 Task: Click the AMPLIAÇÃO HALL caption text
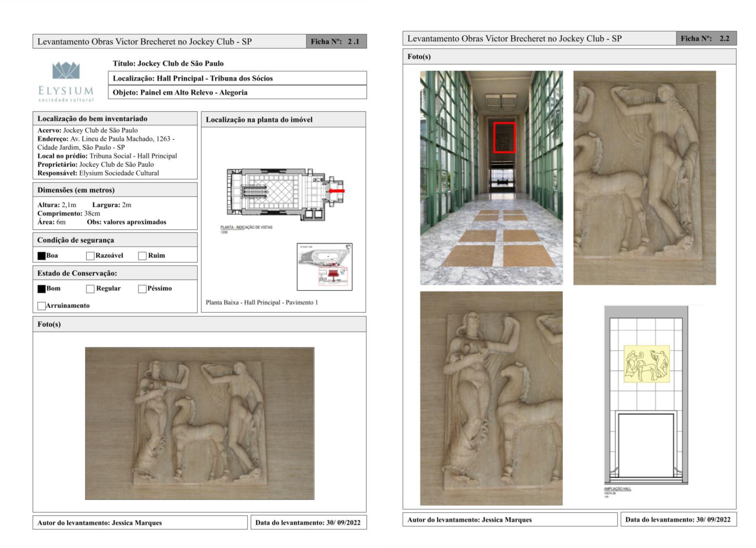(617, 489)
